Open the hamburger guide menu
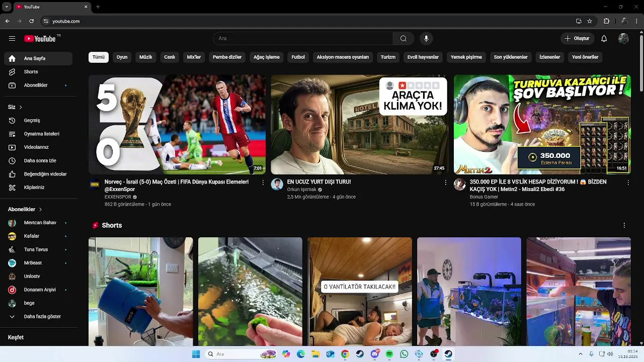644x362 pixels. pos(12,39)
